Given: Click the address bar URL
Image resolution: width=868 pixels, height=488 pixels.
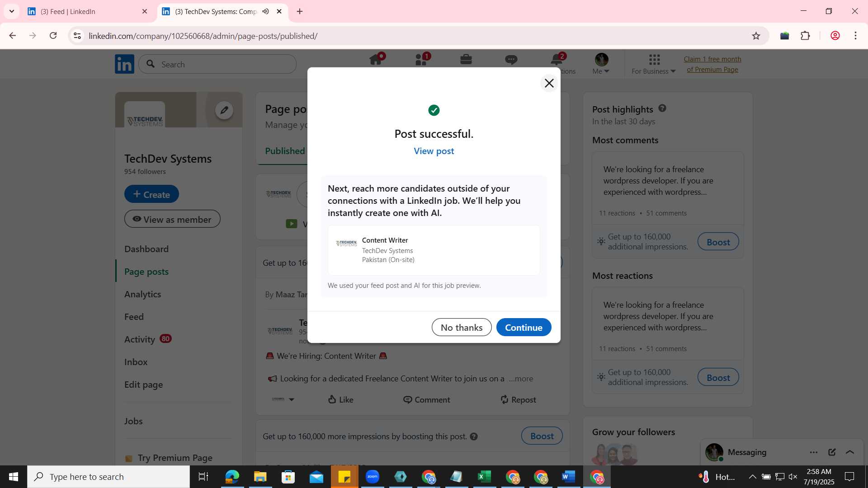Looking at the screenshot, I should [203, 36].
